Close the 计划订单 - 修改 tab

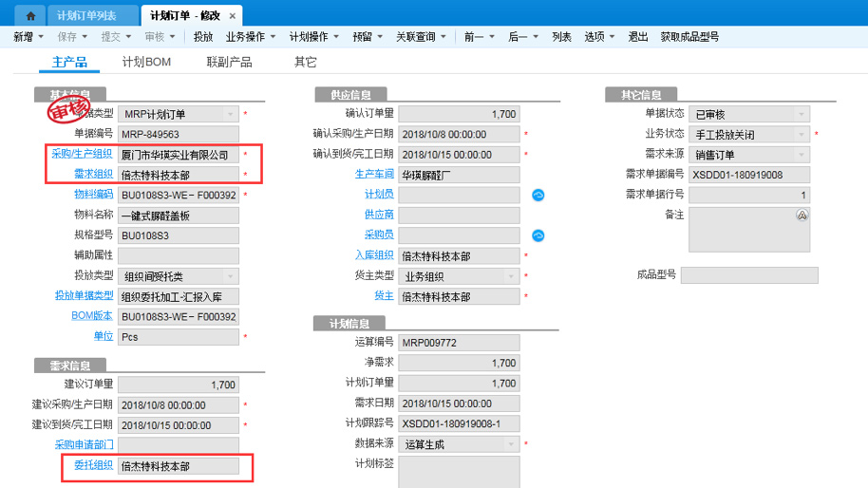click(233, 16)
